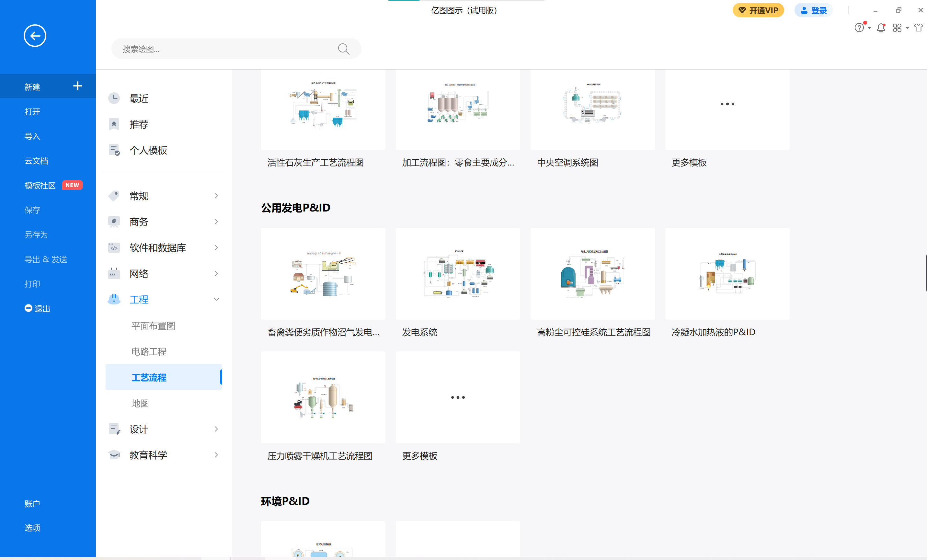Expand the 设计 category chevron

pyautogui.click(x=216, y=429)
